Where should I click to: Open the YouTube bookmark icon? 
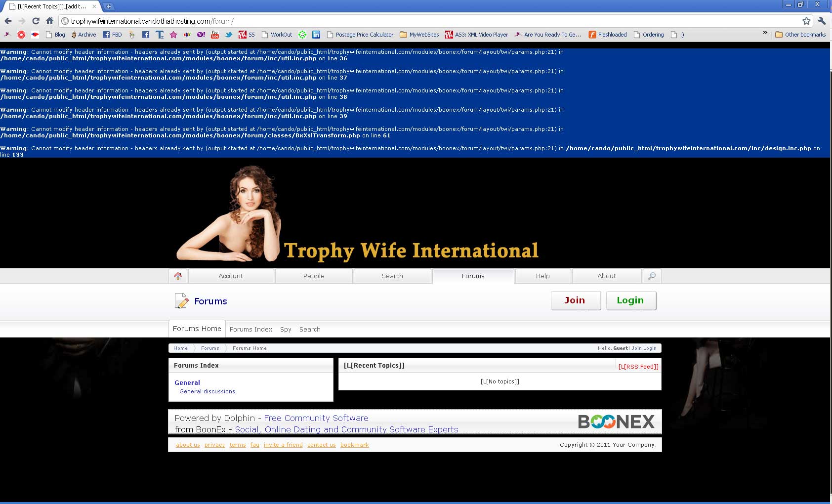pyautogui.click(x=215, y=35)
